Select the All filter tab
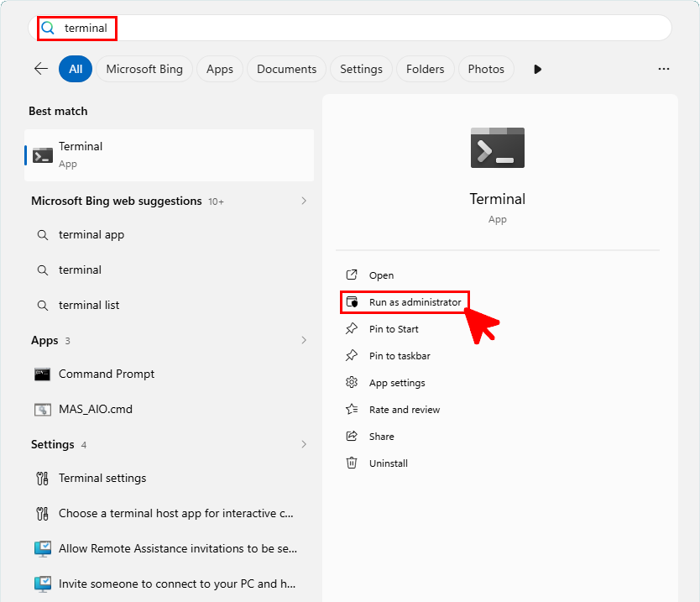 (76, 69)
